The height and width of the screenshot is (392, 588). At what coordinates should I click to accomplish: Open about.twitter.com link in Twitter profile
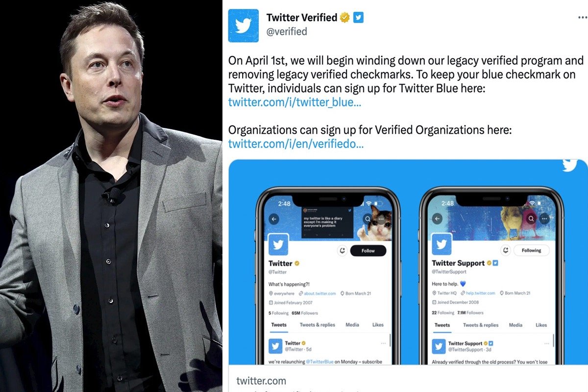319,294
